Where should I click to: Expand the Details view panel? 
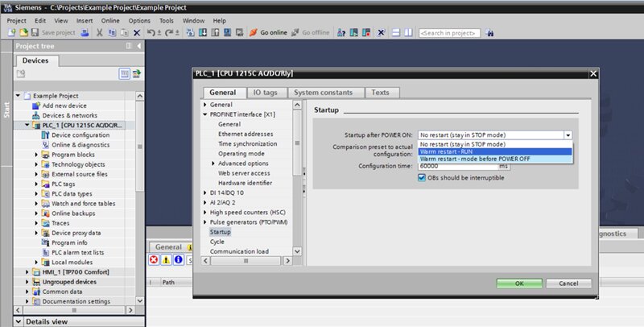[18, 321]
